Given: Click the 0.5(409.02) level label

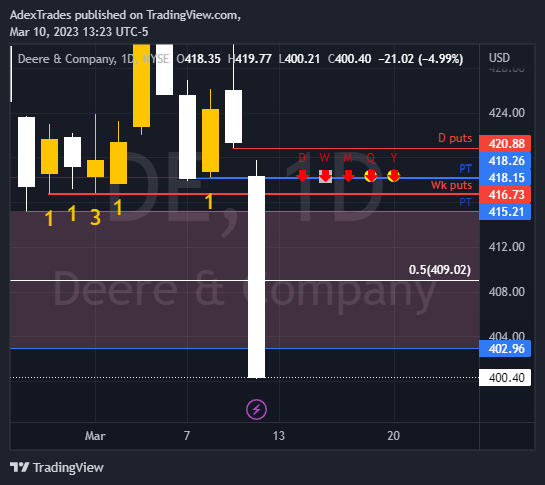Looking at the screenshot, I should click(x=440, y=270).
